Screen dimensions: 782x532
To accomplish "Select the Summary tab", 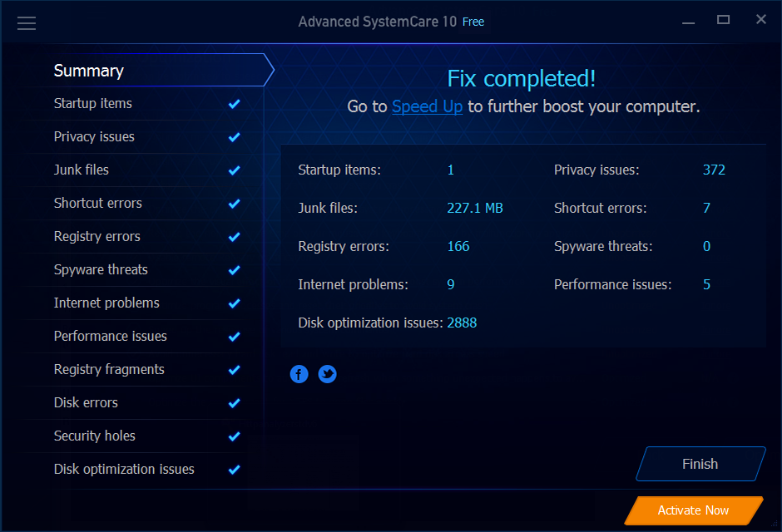I will point(149,70).
